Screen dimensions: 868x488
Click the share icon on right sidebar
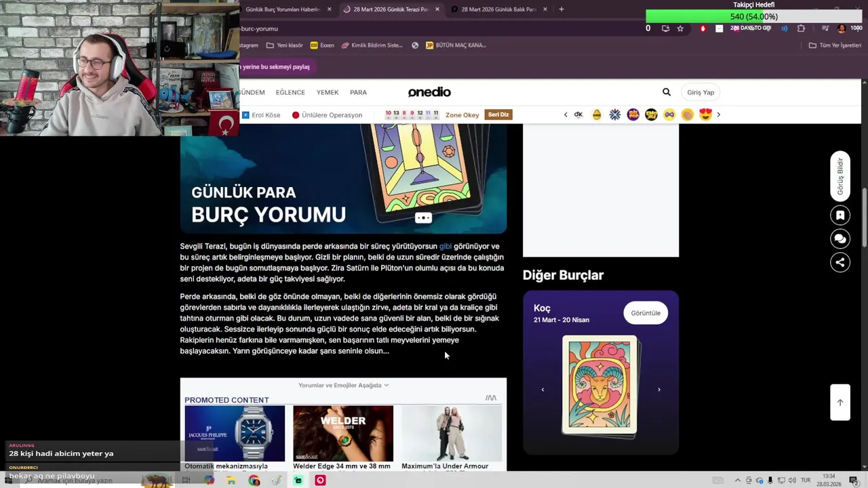point(840,262)
